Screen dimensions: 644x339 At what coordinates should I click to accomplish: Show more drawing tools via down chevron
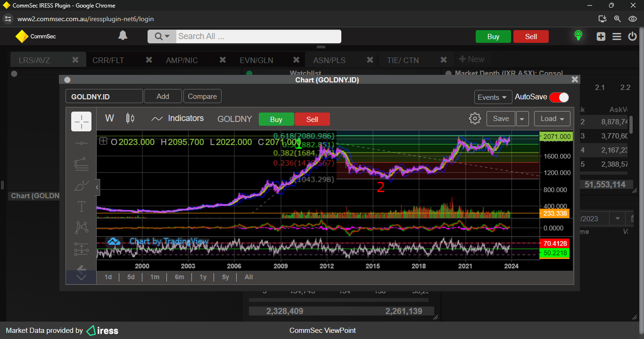click(x=81, y=277)
